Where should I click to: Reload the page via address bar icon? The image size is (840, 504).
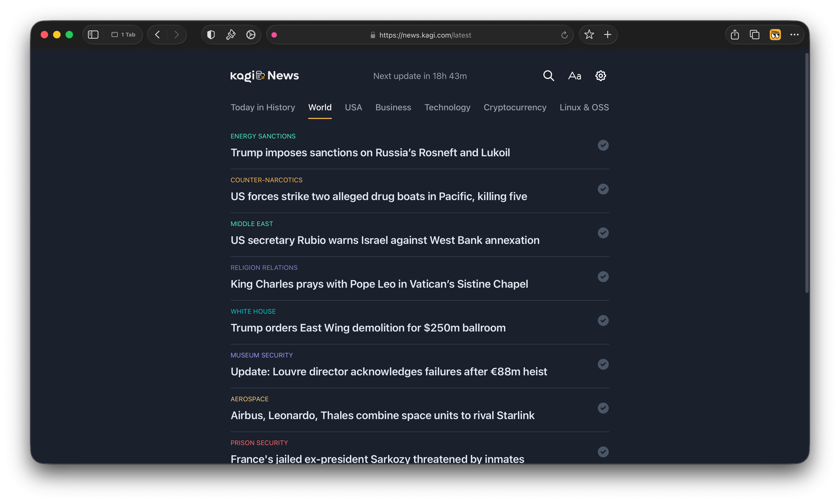tap(564, 35)
